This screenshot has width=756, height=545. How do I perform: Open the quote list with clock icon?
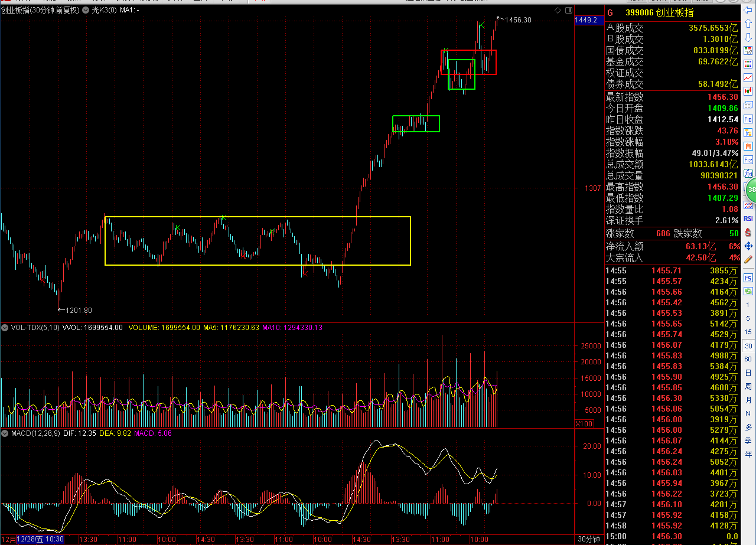tap(748, 51)
